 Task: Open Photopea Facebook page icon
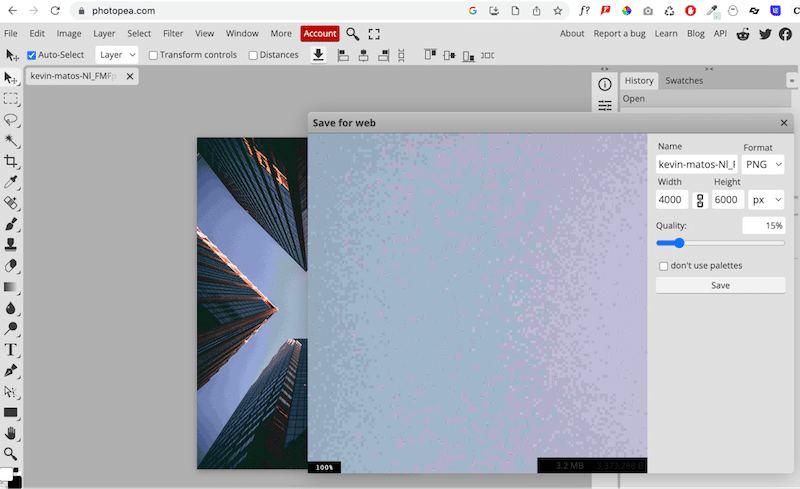click(786, 34)
